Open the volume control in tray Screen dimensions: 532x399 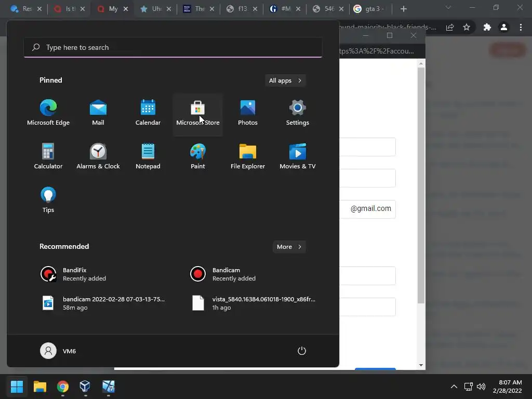point(481,387)
